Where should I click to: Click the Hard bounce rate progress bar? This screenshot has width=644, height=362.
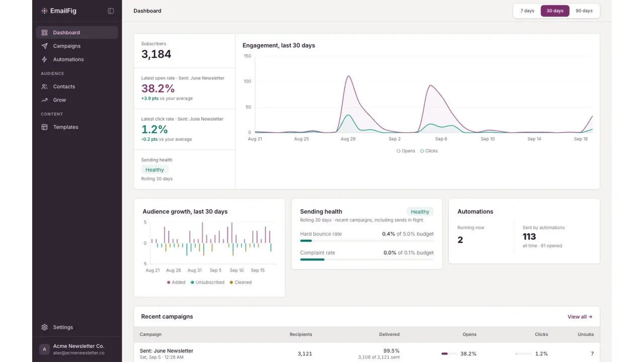coord(367,241)
